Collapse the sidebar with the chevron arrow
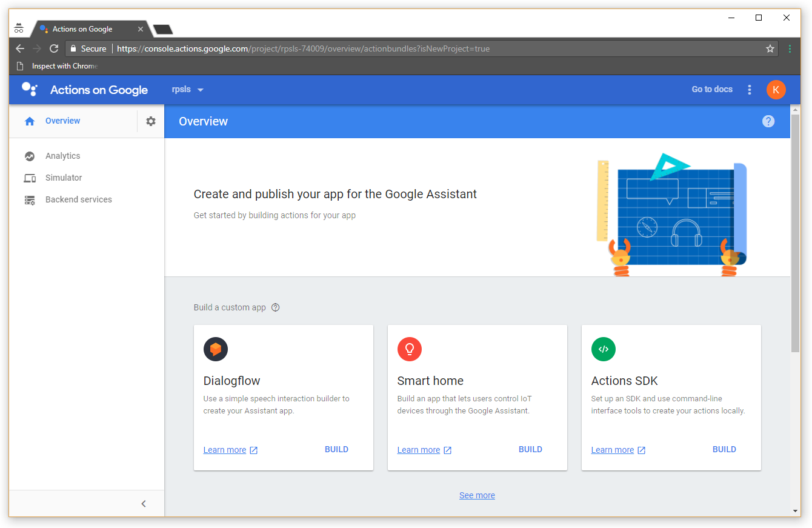 [x=144, y=504]
